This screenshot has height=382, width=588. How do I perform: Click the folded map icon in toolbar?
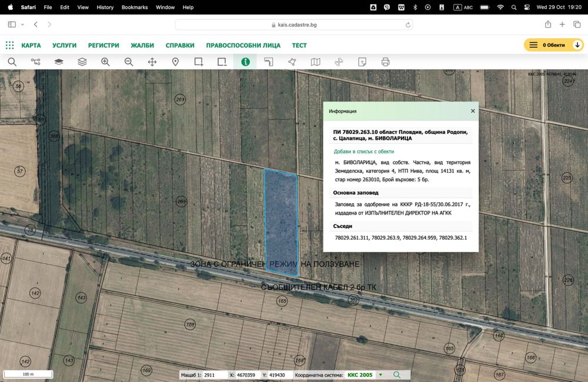[316, 62]
